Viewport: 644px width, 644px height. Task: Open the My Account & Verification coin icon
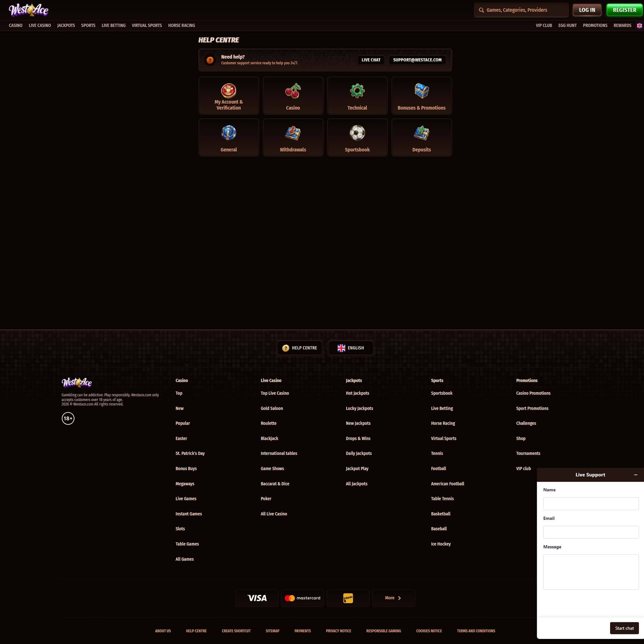click(228, 90)
